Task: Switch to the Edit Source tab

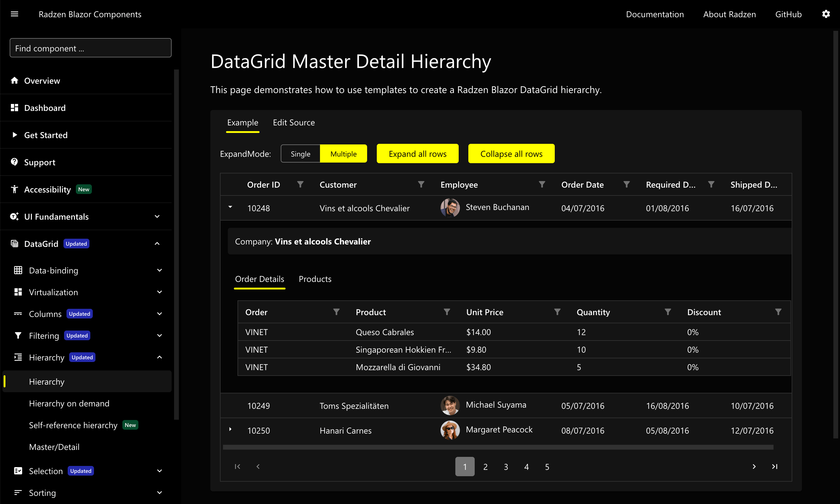Action: pyautogui.click(x=294, y=123)
